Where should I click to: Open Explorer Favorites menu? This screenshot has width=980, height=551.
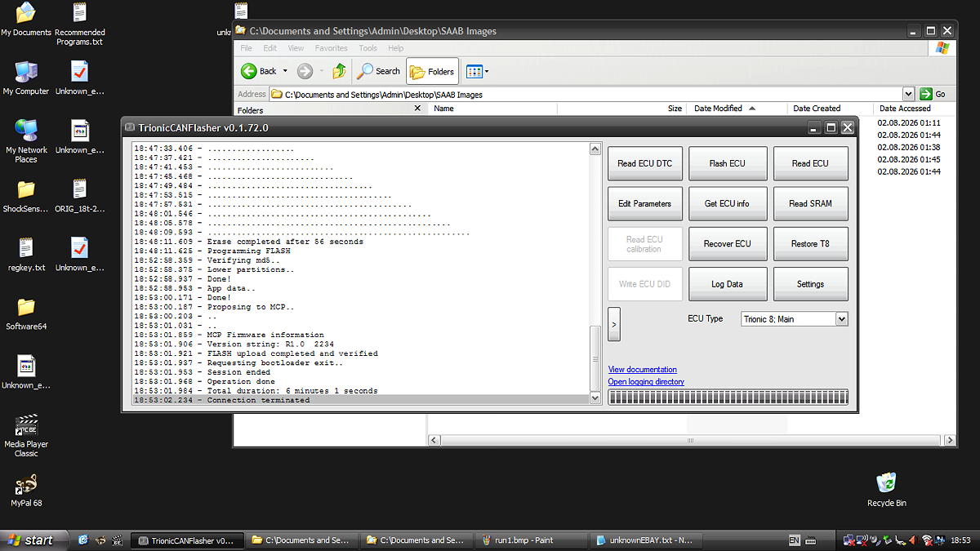(331, 48)
